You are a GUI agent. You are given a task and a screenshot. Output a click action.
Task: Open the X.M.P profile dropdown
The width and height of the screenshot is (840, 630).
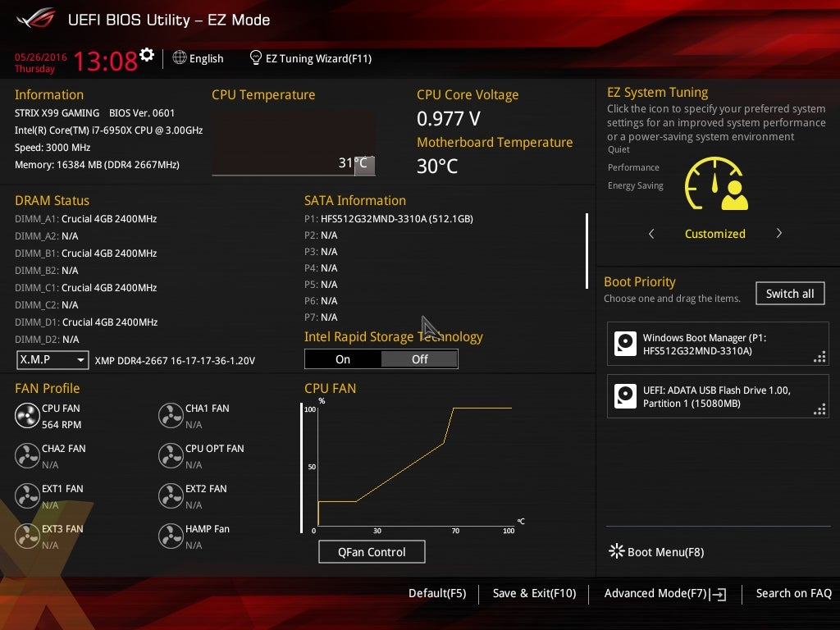(x=52, y=360)
